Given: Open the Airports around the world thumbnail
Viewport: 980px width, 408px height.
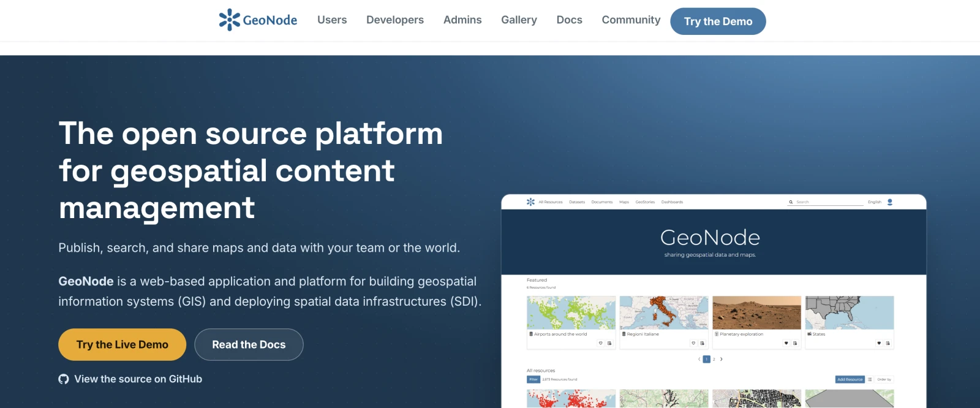Looking at the screenshot, I should (571, 312).
